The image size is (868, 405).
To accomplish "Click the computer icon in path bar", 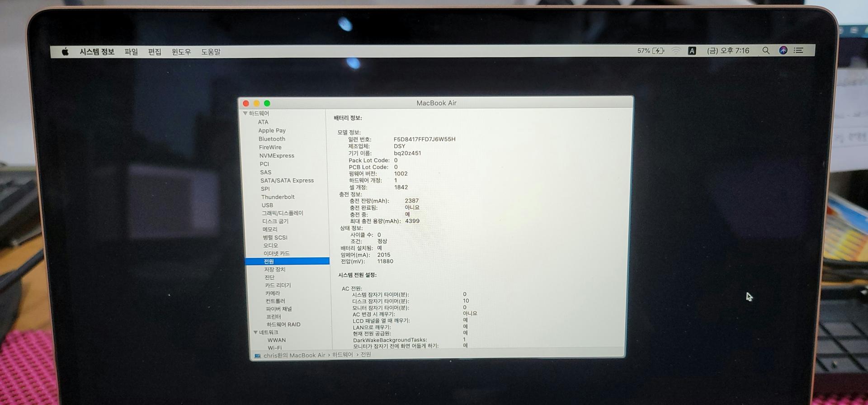I will coord(258,355).
